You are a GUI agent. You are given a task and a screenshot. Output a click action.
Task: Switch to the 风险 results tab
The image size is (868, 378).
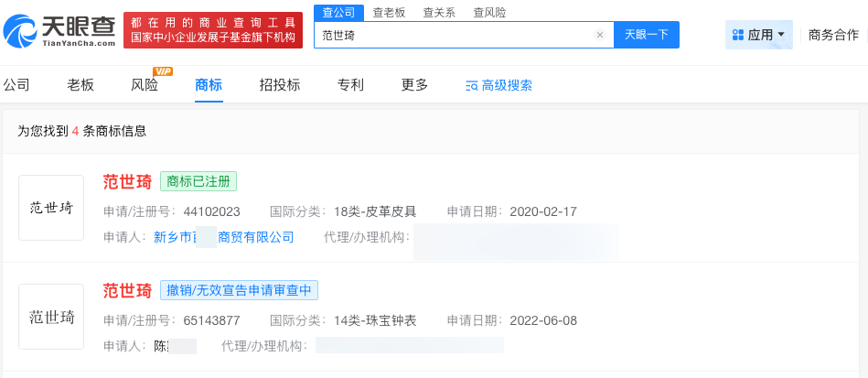[x=144, y=85]
